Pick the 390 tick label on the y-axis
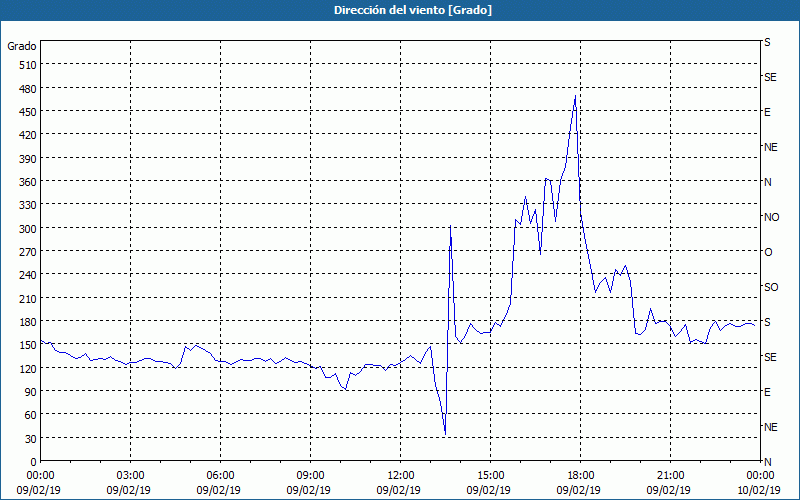This screenshot has width=800, height=500. (x=28, y=159)
